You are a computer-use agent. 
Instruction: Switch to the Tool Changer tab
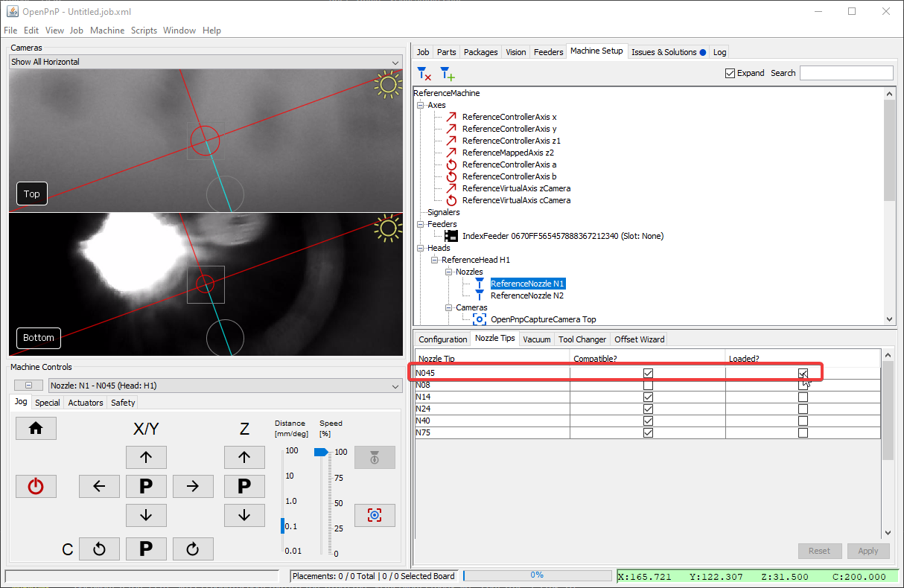coord(582,339)
